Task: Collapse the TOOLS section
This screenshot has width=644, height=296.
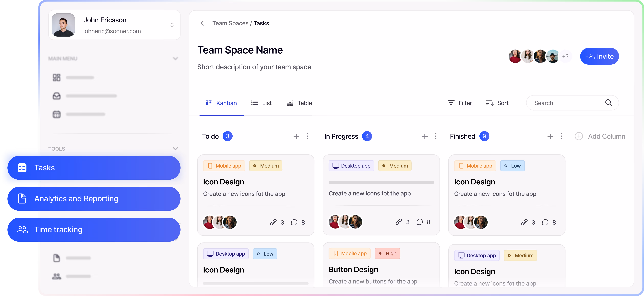Action: [176, 149]
